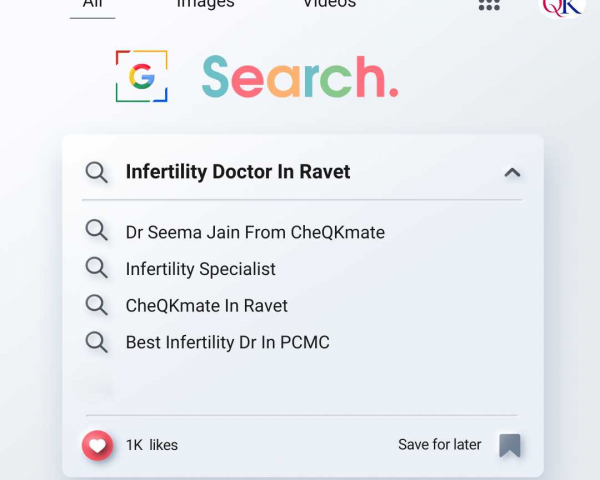Image resolution: width=600 pixels, height=480 pixels.
Task: Switch to the Images tab
Action: click(205, 5)
